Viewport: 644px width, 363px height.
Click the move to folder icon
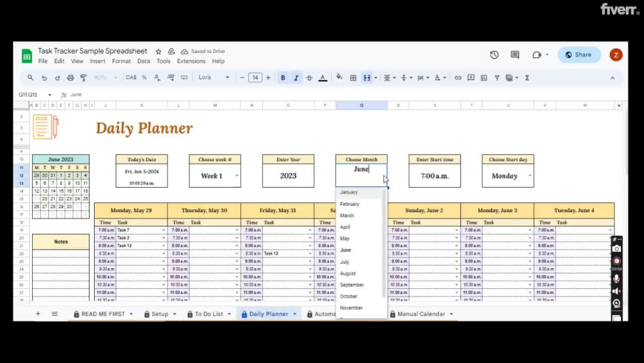171,52
